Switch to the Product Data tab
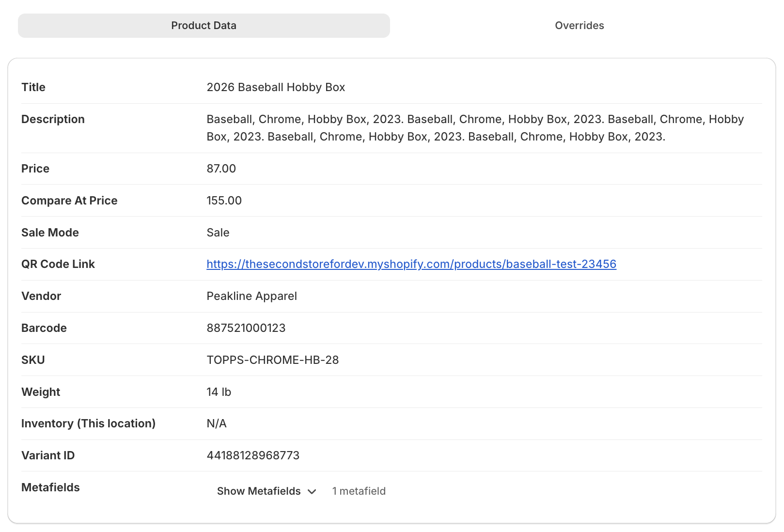This screenshot has width=784, height=532. click(204, 26)
